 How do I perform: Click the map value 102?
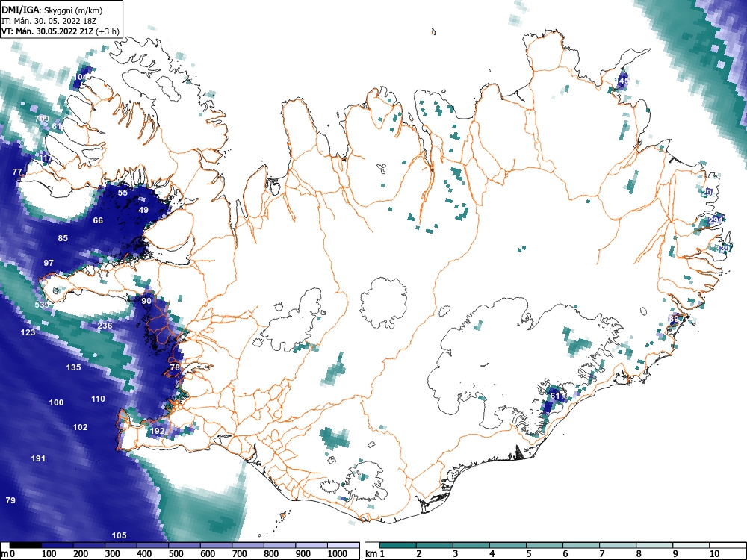[80, 427]
